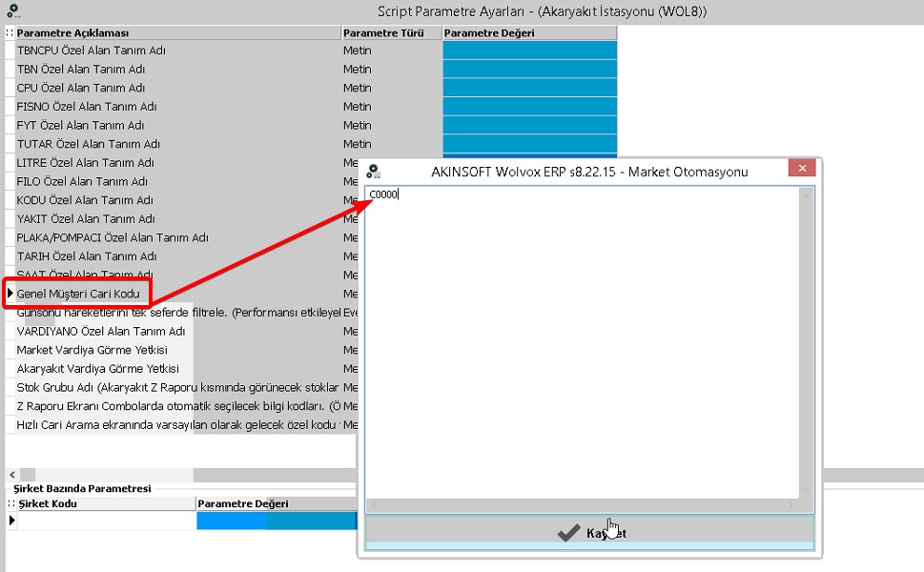
Task: Edit value cell for FYT parameter
Action: 530,126
